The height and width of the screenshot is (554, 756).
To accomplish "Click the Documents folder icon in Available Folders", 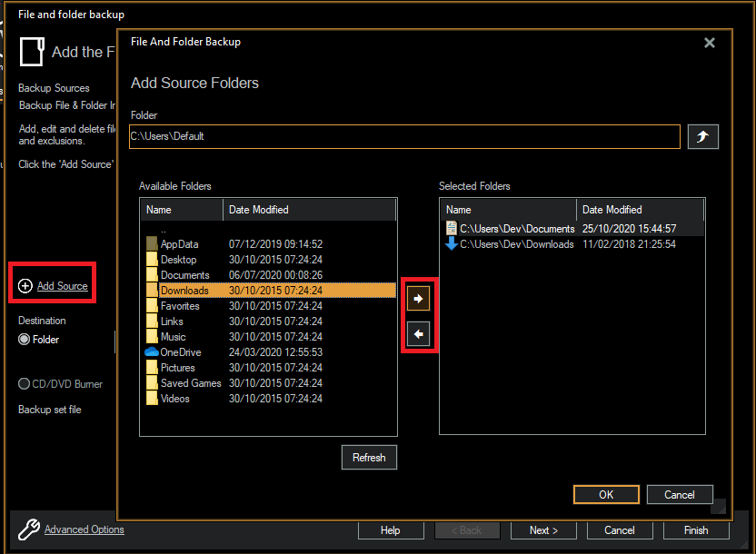I will pos(152,274).
